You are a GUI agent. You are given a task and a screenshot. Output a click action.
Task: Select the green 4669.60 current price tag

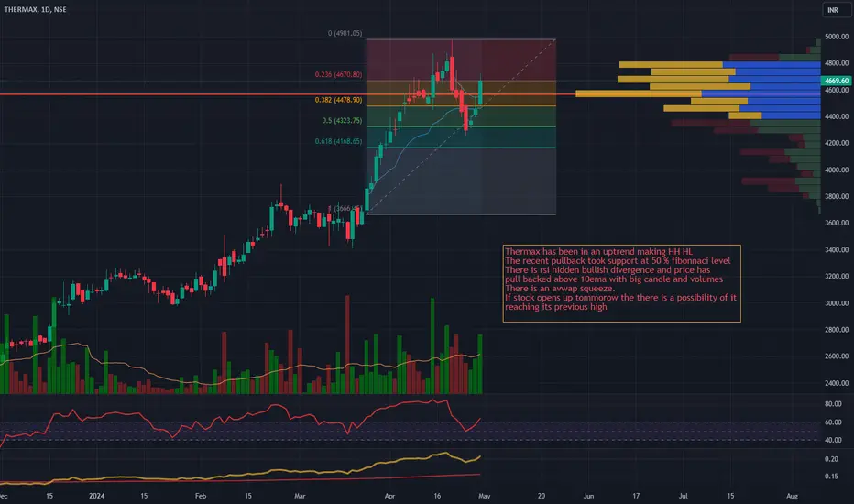836,81
